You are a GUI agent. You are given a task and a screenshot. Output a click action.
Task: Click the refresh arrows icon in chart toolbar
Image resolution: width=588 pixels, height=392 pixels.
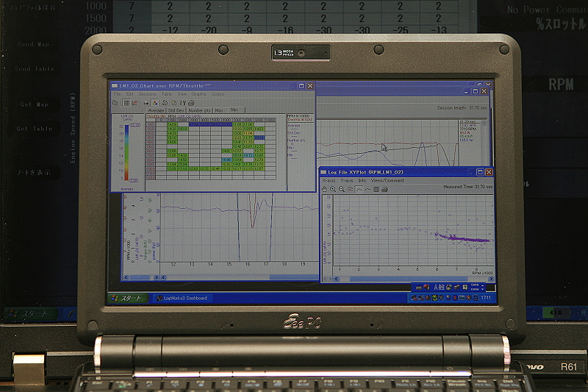click(165, 103)
